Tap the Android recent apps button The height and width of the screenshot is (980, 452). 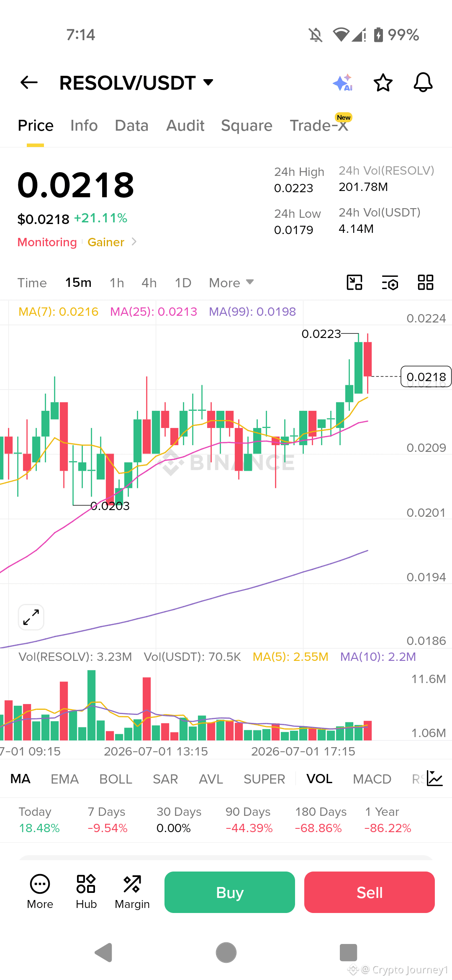(x=348, y=953)
